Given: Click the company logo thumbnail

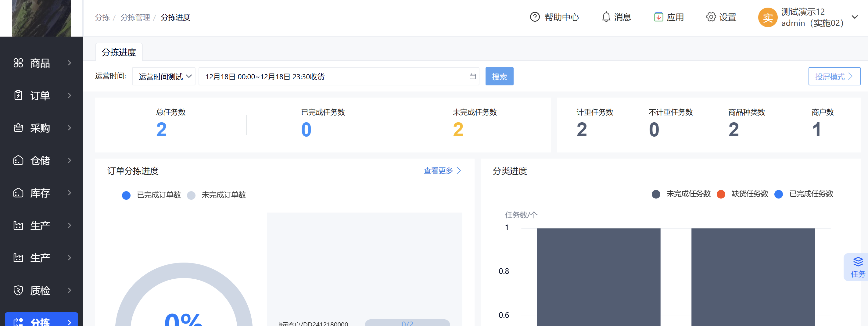Looking at the screenshot, I should click(x=41, y=18).
